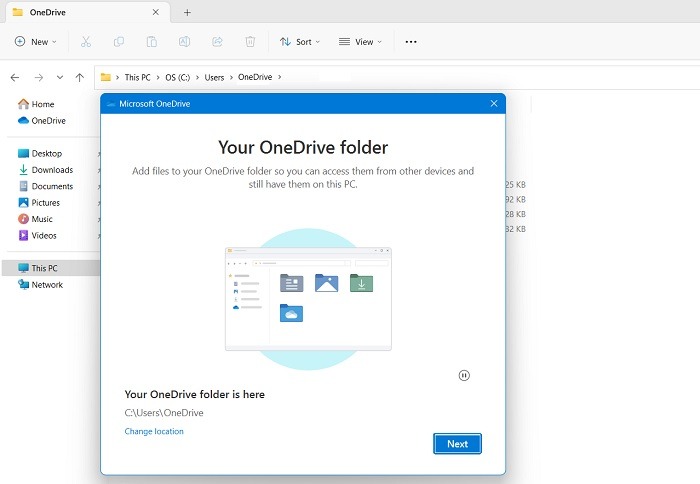Screen dimensions: 700x484
Task: Open the View dropdown
Action: (x=360, y=42)
